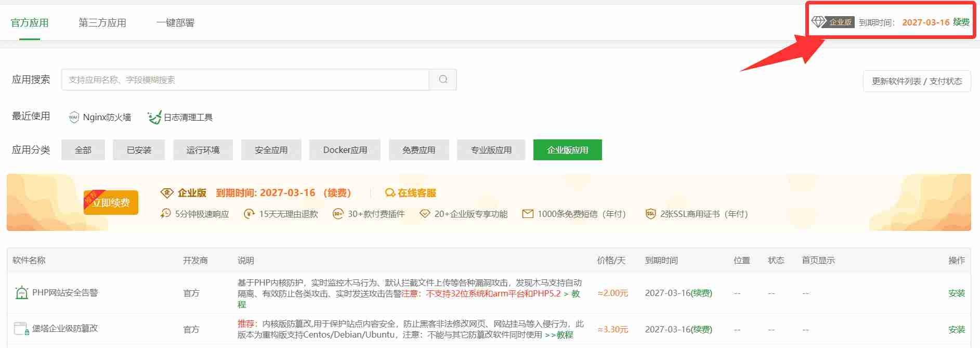The height and width of the screenshot is (348, 980).
Task: Click 软件名称 column header
Action: [x=29, y=261]
